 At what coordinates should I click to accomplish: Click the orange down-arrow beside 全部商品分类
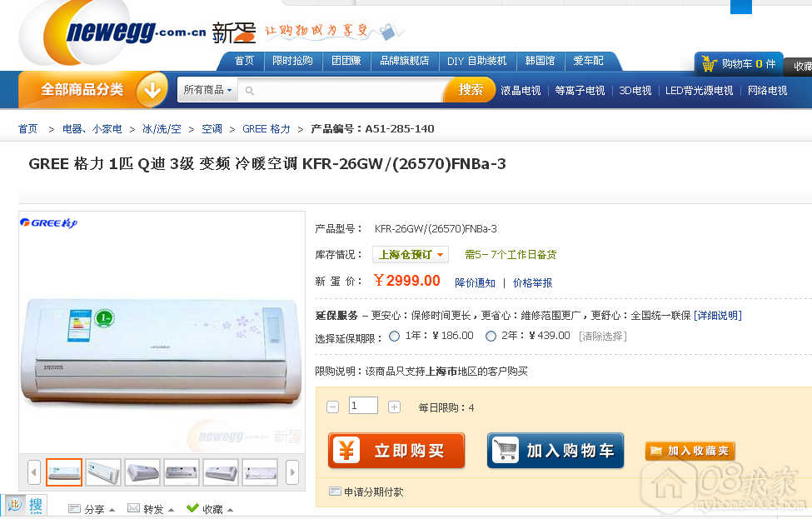pyautogui.click(x=152, y=89)
